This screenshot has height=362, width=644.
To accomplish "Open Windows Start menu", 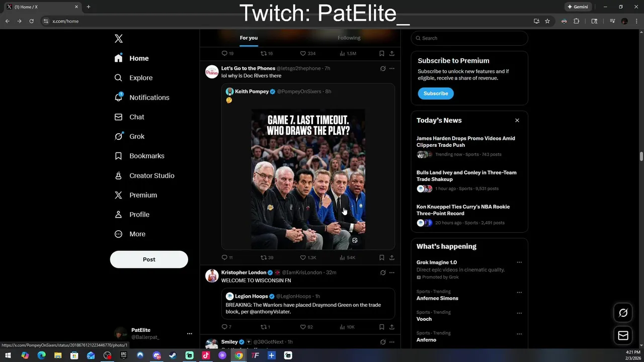I will (8, 355).
